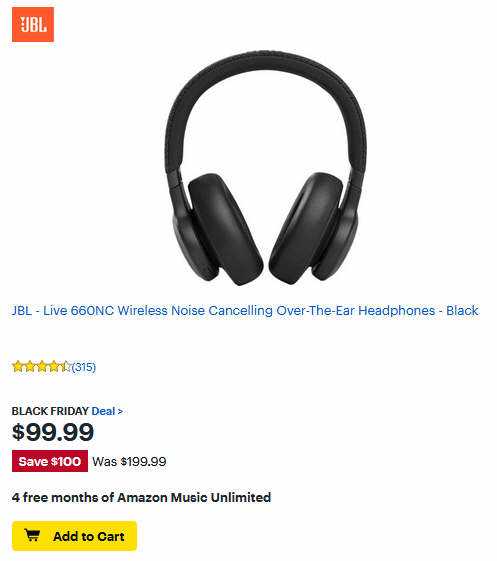Open the (315) customer reviews link
The image size is (497, 561).
(x=84, y=367)
